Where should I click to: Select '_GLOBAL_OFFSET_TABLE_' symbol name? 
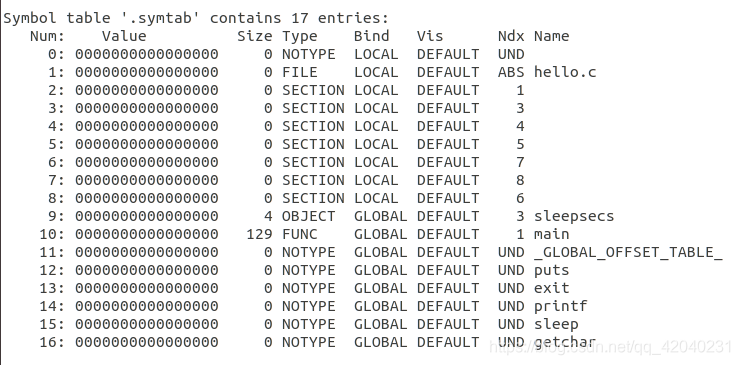coord(628,252)
